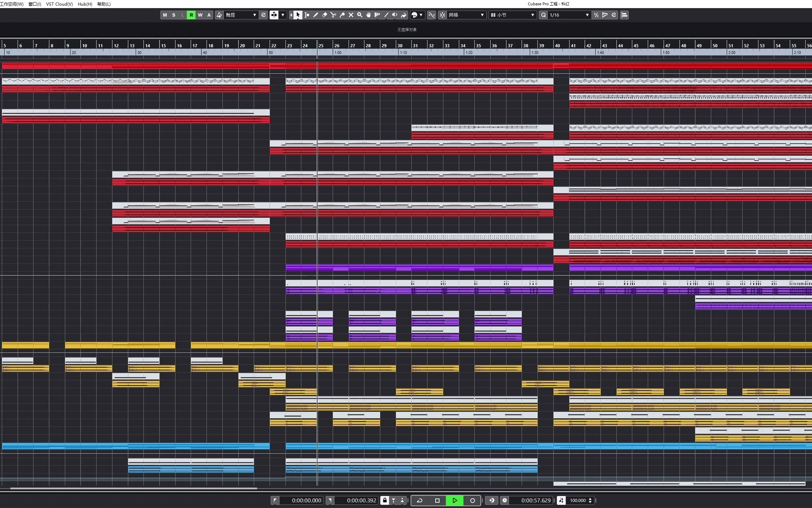
Task: Select the Object Selection arrow tool
Action: coord(298,15)
